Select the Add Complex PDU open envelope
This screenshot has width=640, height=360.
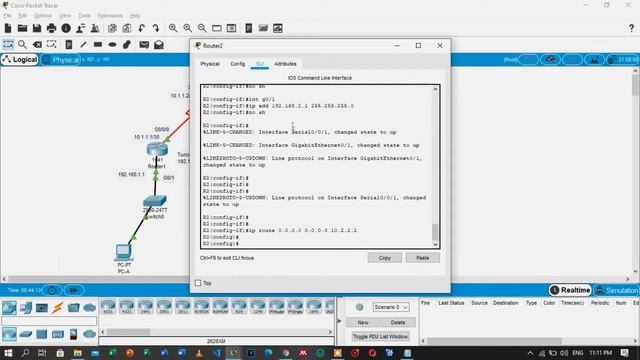(159, 44)
